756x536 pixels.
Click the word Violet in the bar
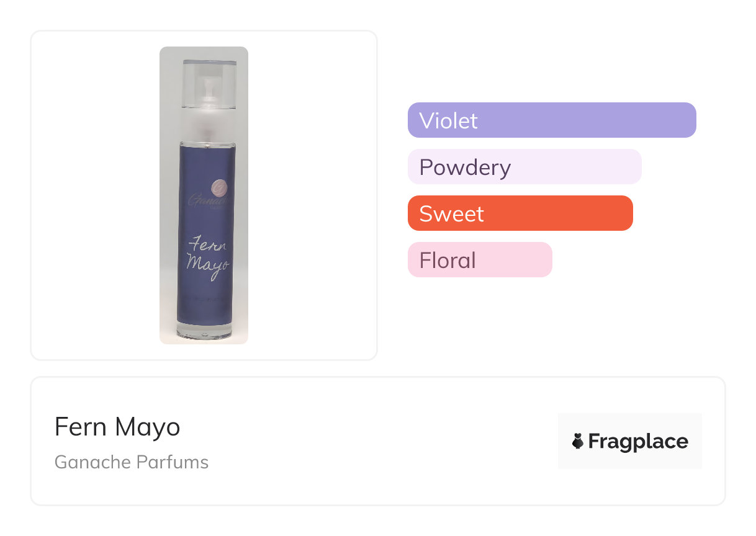click(448, 120)
